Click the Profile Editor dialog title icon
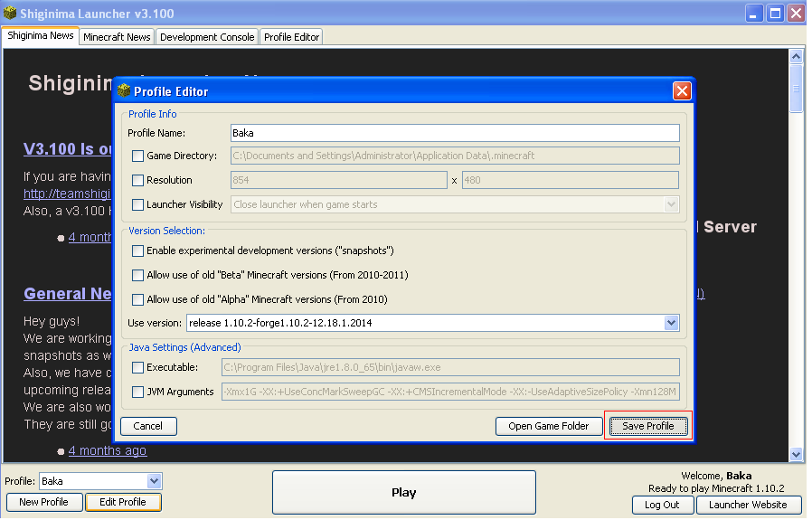Screen dimensions: 812x520 (x=124, y=91)
